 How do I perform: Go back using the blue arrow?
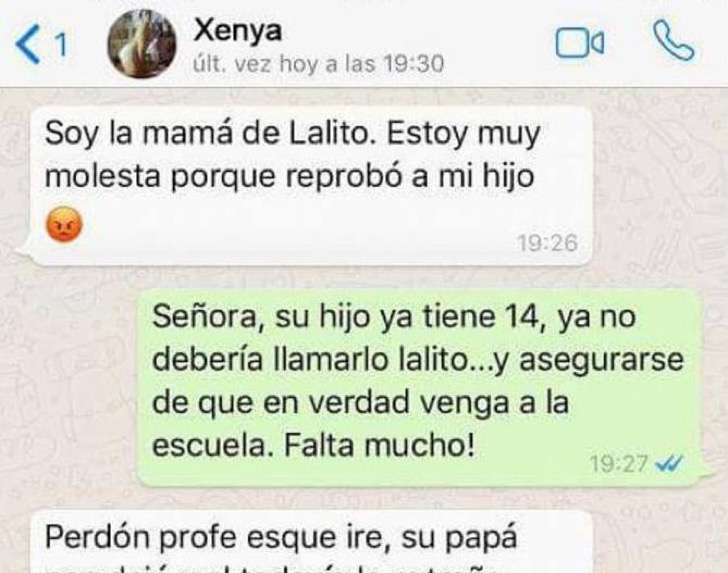[x=28, y=45]
